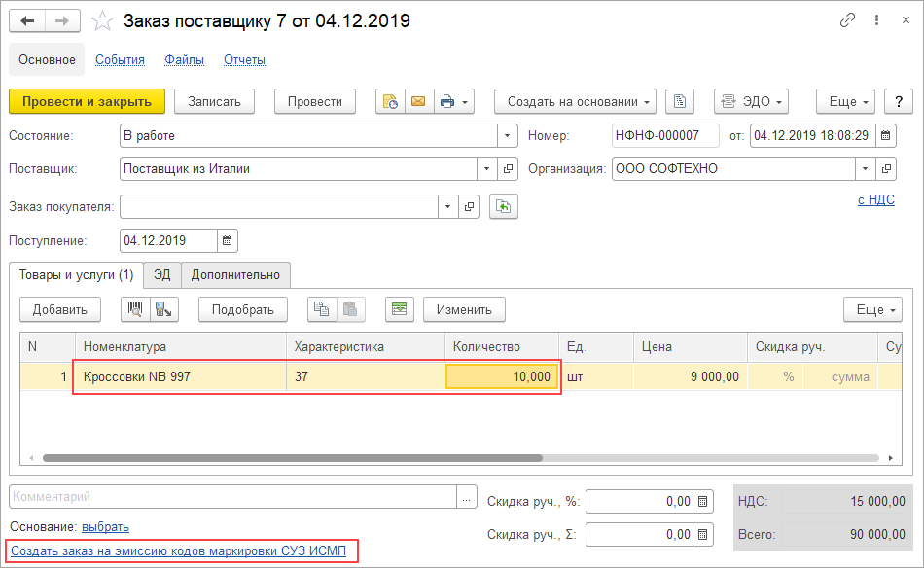This screenshot has width=924, height=568.
Task: Click green fill-from-customer-order icon
Action: click(x=503, y=207)
